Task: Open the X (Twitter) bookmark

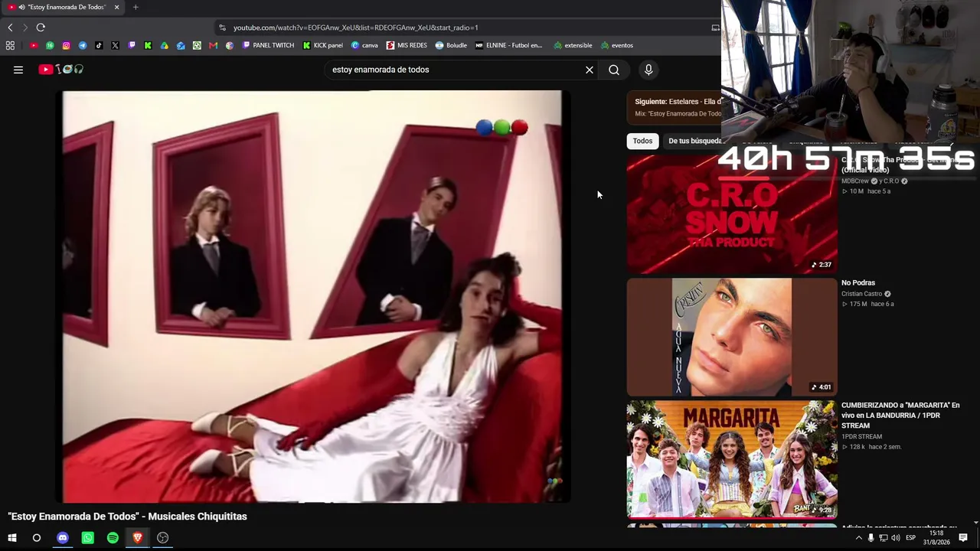Action: click(115, 45)
